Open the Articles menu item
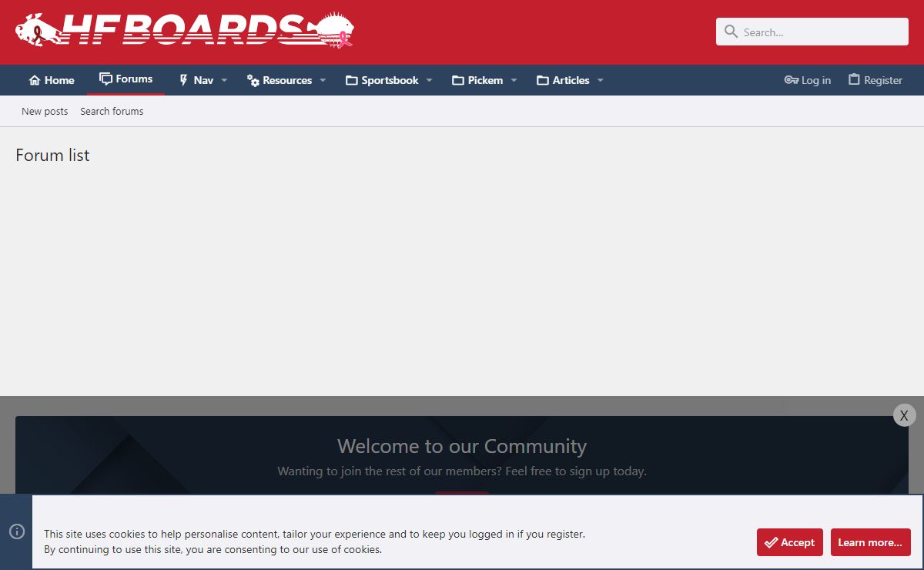 [x=563, y=80]
